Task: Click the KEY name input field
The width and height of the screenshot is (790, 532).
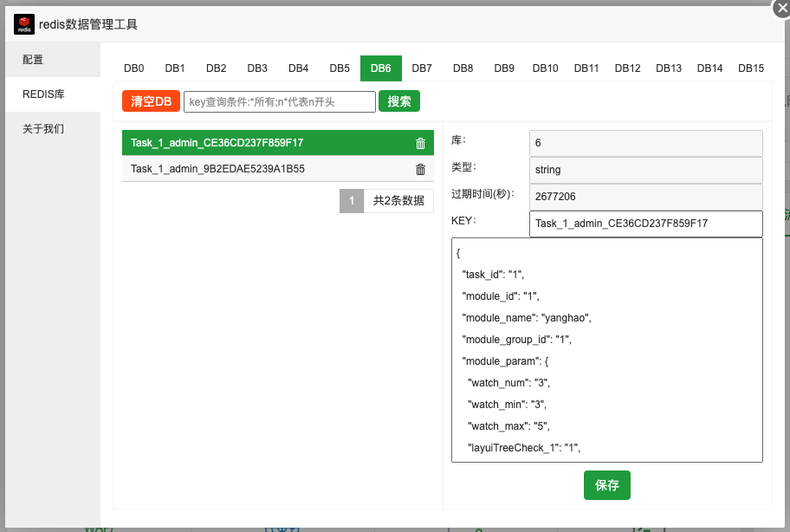Action: coord(645,224)
